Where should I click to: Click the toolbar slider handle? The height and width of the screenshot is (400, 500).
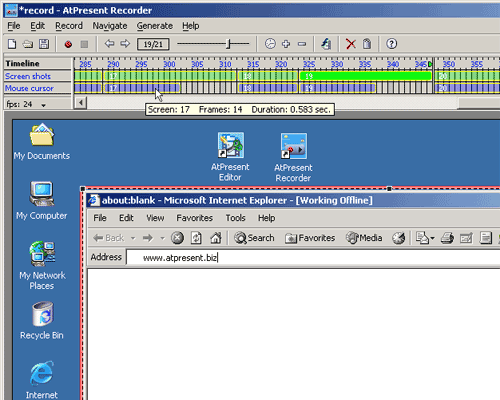(229, 44)
